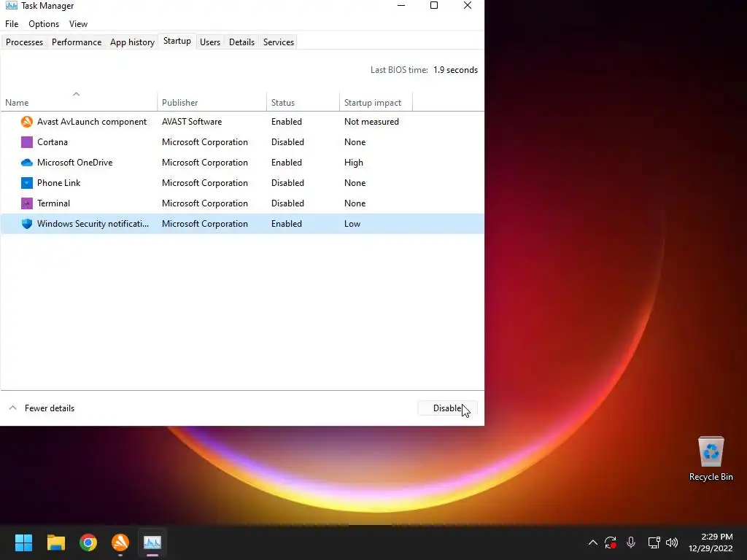Click the volume speaker tray icon
747x560 pixels.
click(x=672, y=542)
